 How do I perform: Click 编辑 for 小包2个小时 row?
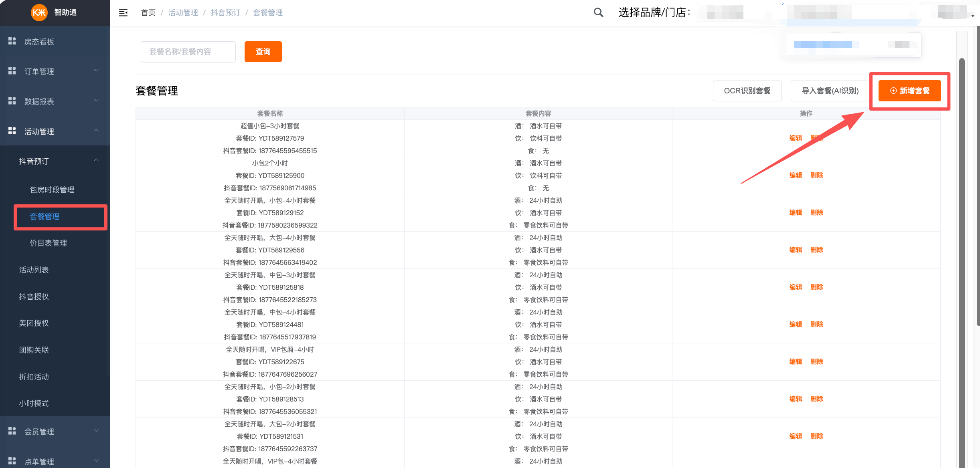796,175
